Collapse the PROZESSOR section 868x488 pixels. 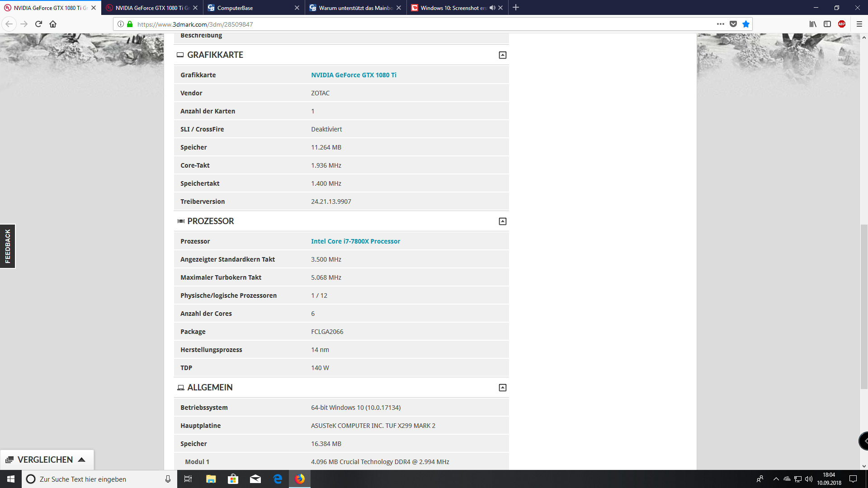502,221
